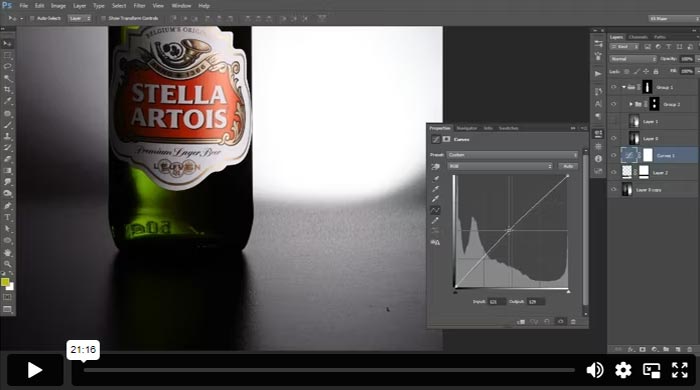The width and height of the screenshot is (700, 390).
Task: Hide the Curves 1 layer visibility
Action: point(613,155)
